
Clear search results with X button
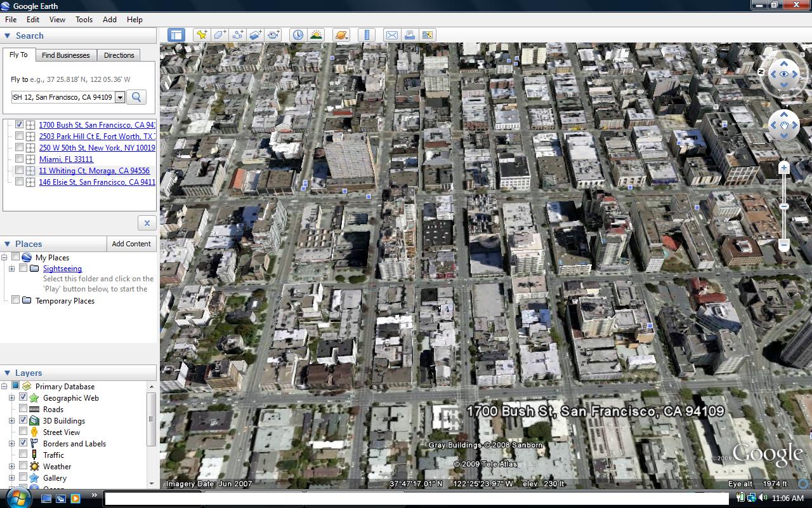147,223
